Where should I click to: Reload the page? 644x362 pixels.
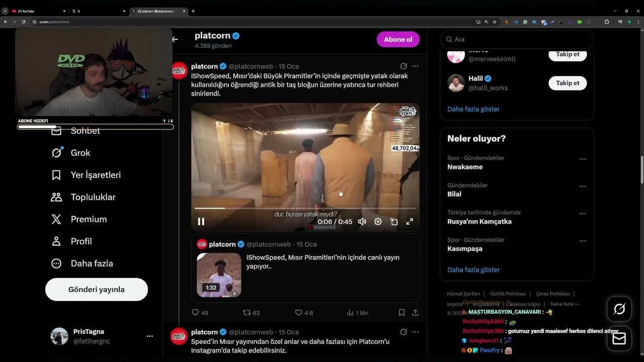pyautogui.click(x=23, y=22)
